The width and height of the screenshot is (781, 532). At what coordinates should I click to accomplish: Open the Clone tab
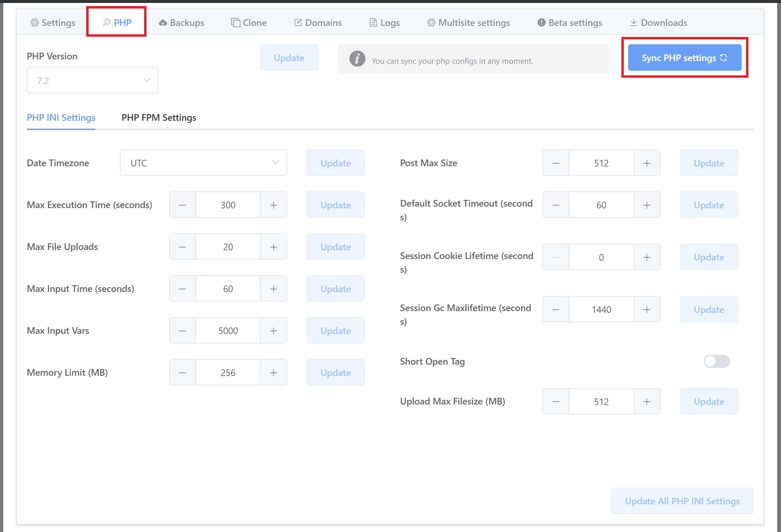coord(249,22)
